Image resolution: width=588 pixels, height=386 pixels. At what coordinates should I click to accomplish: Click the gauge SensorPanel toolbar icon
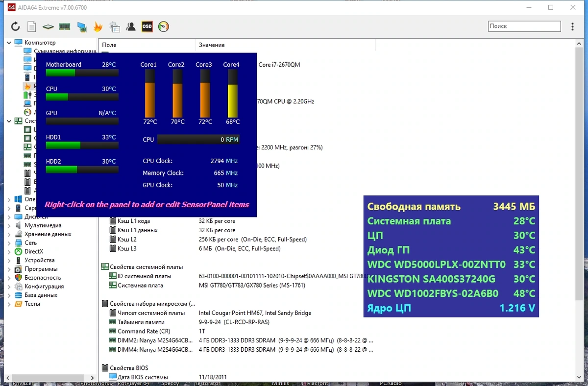164,26
